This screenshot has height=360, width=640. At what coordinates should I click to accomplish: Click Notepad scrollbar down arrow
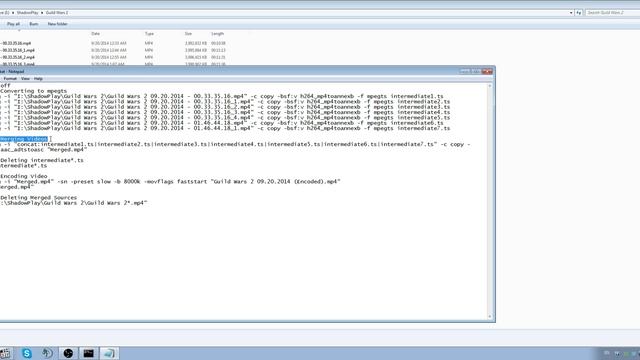489,316
